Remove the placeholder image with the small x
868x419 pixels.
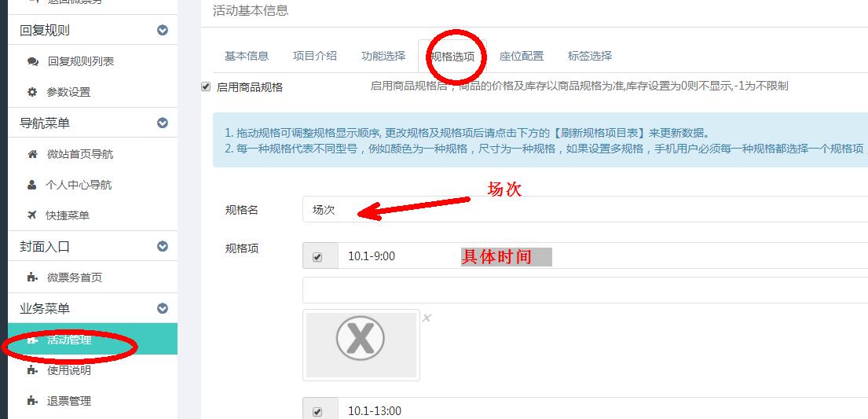427,318
